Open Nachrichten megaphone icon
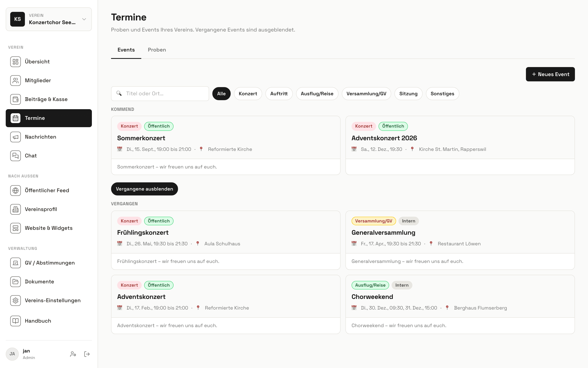 click(x=16, y=137)
